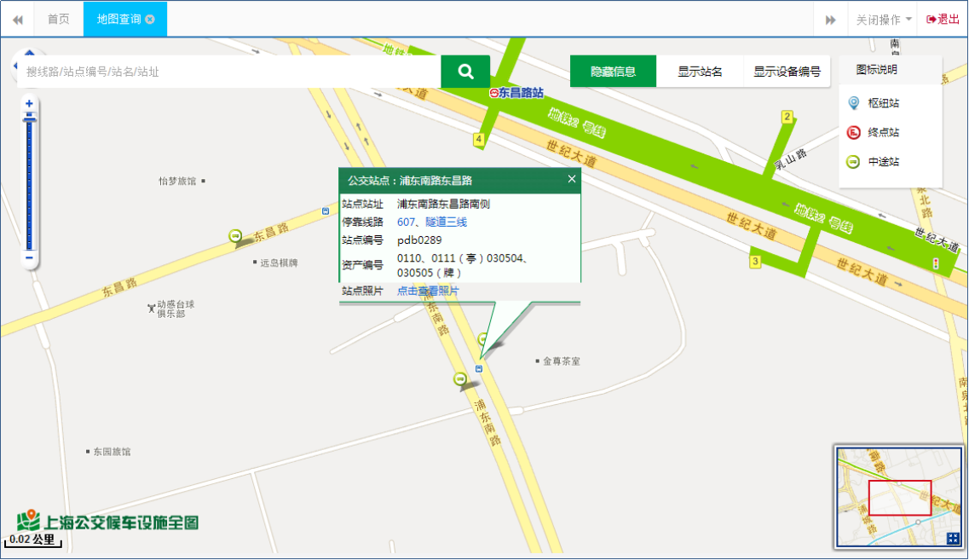Close the 浦东南路东昌路 station popup
Viewport: 969px width, 560px height.
pos(572,179)
